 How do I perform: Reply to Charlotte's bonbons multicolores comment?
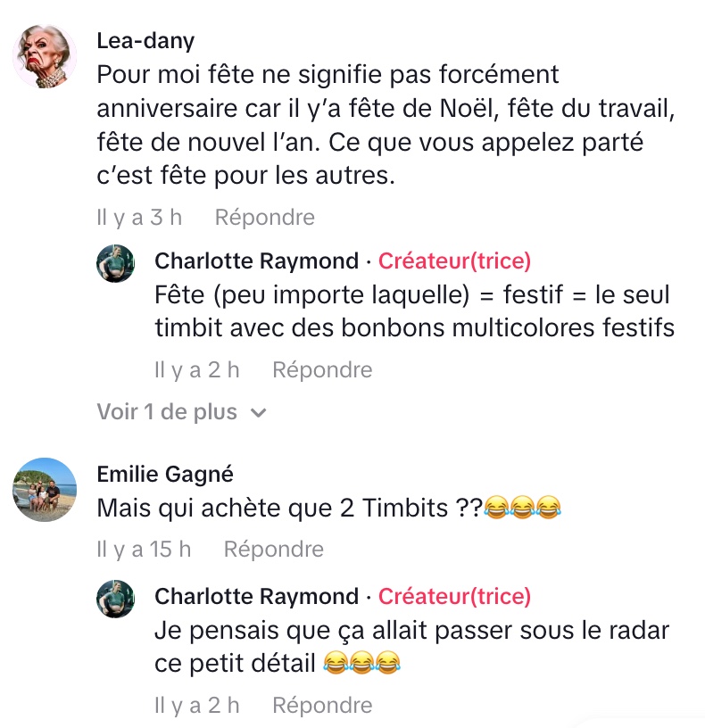point(321,369)
